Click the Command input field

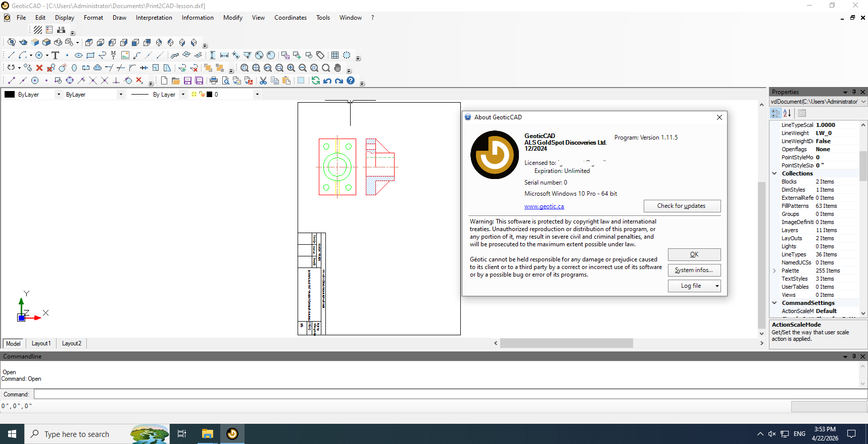coord(450,394)
